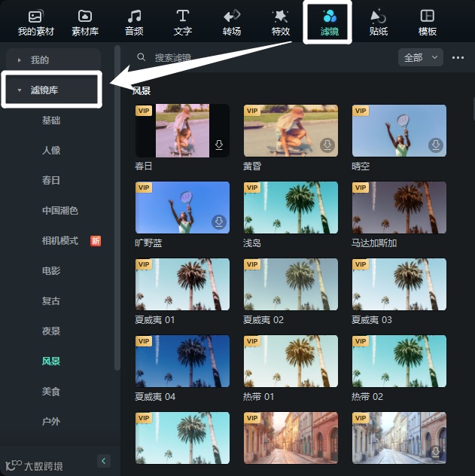Switch to the 音频 audio tab
Screen dimensions: 475x476
pyautogui.click(x=134, y=23)
